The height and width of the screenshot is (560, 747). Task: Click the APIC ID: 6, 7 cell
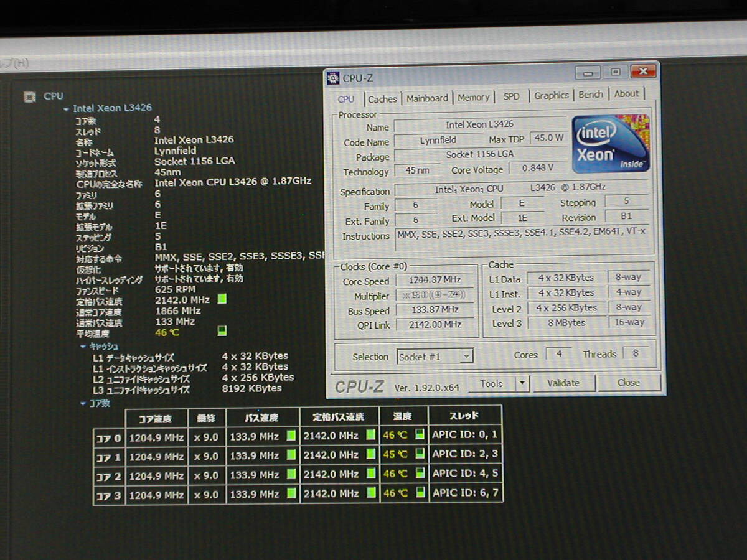(x=465, y=492)
